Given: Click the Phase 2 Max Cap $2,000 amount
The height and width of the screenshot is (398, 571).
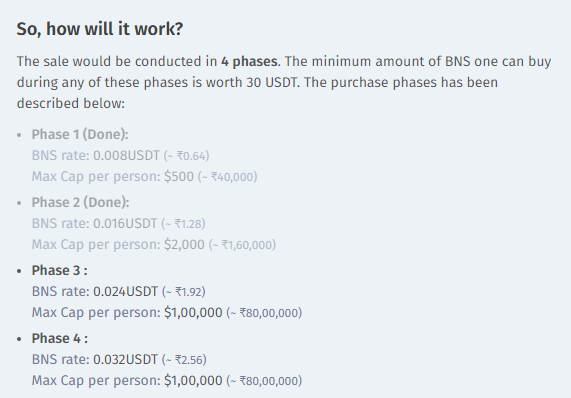Looking at the screenshot, I should (x=184, y=244).
